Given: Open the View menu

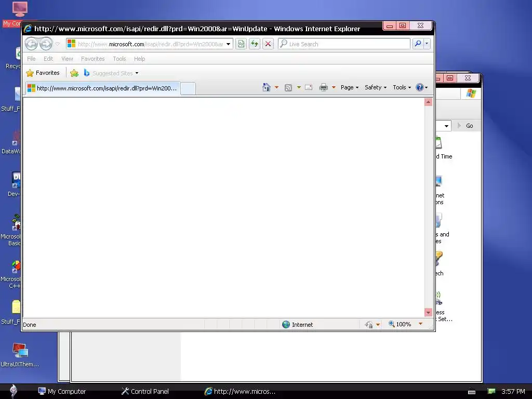Looking at the screenshot, I should tap(67, 59).
